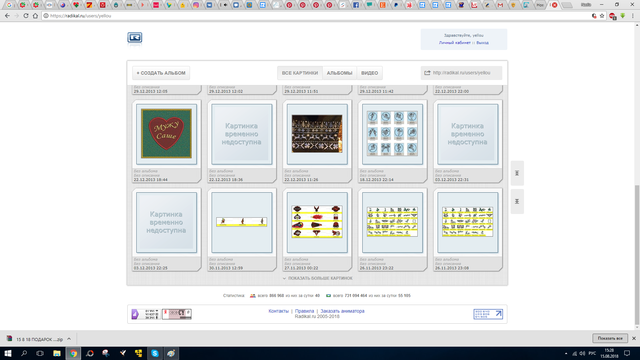The image size is (640, 360).
Task: Open the 'Контакты' footer link
Action: click(x=278, y=311)
